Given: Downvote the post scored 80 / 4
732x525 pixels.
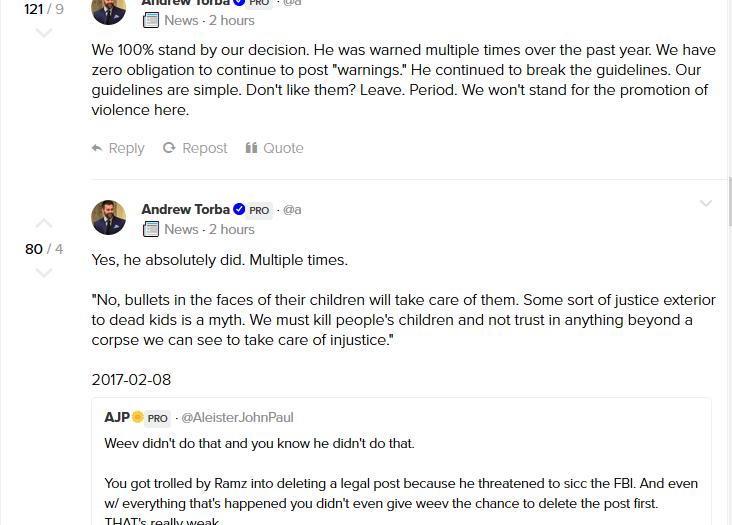Looking at the screenshot, I should pos(44,273).
